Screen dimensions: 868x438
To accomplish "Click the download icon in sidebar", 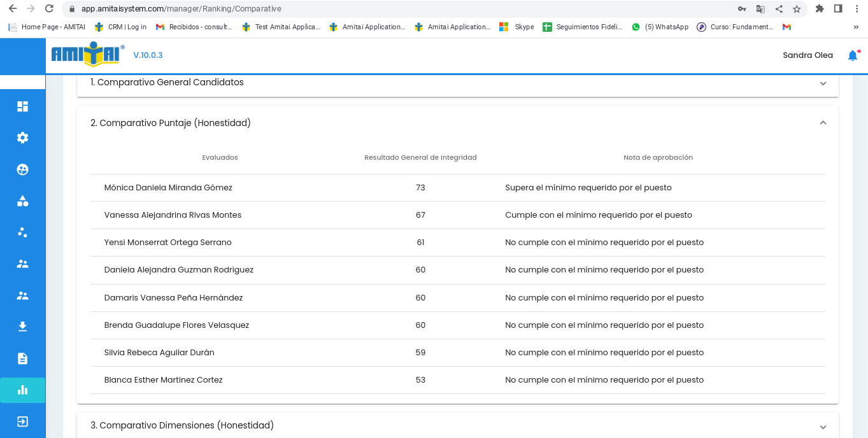I will 22,327.
